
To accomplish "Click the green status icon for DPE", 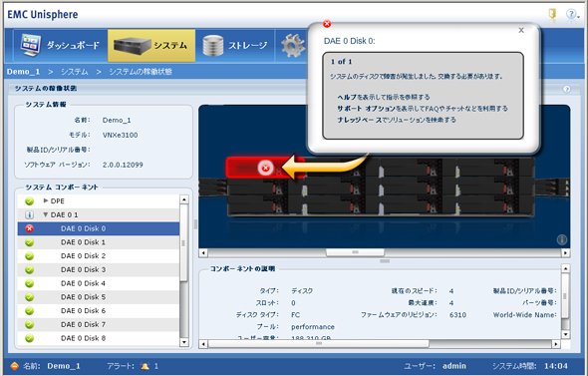I will (x=29, y=201).
